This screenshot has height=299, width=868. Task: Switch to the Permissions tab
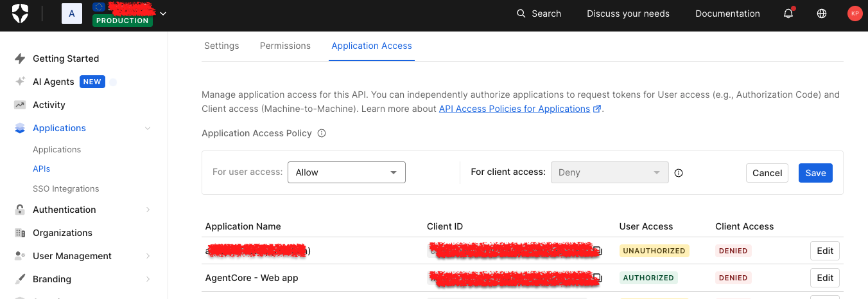coord(285,46)
